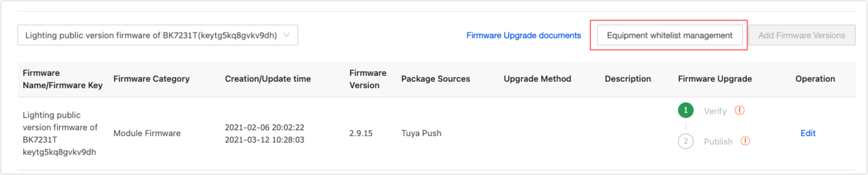Image resolution: width=868 pixels, height=175 pixels.
Task: Open the firmware selection dropdown chevron
Action: point(287,35)
